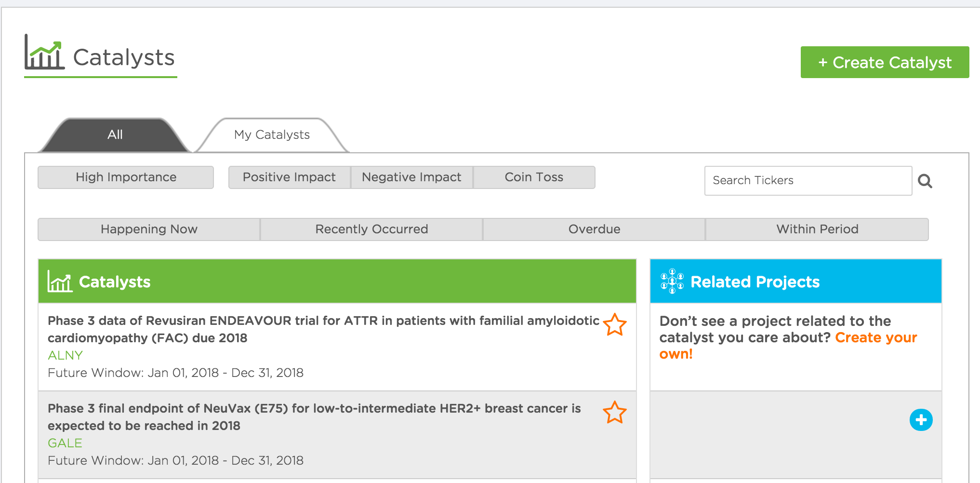Image resolution: width=980 pixels, height=483 pixels.
Task: Click the green Catalysts panel chart icon
Action: (60, 282)
